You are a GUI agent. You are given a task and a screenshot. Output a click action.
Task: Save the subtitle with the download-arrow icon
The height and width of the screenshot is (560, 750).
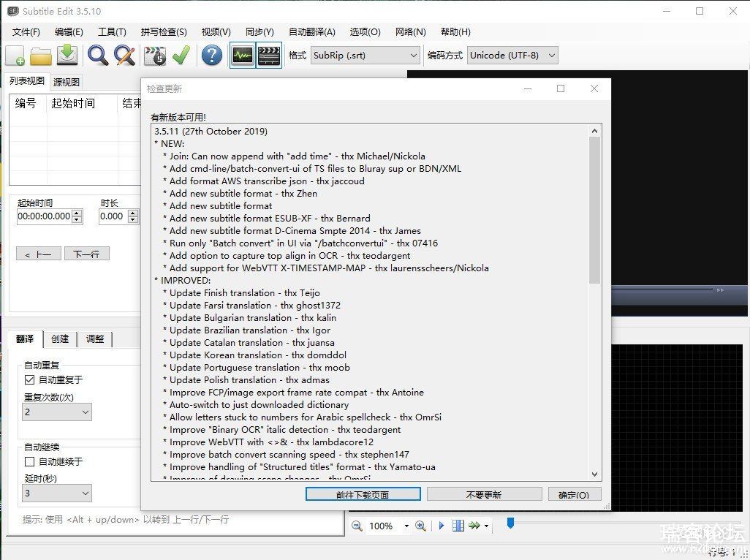tap(67, 55)
